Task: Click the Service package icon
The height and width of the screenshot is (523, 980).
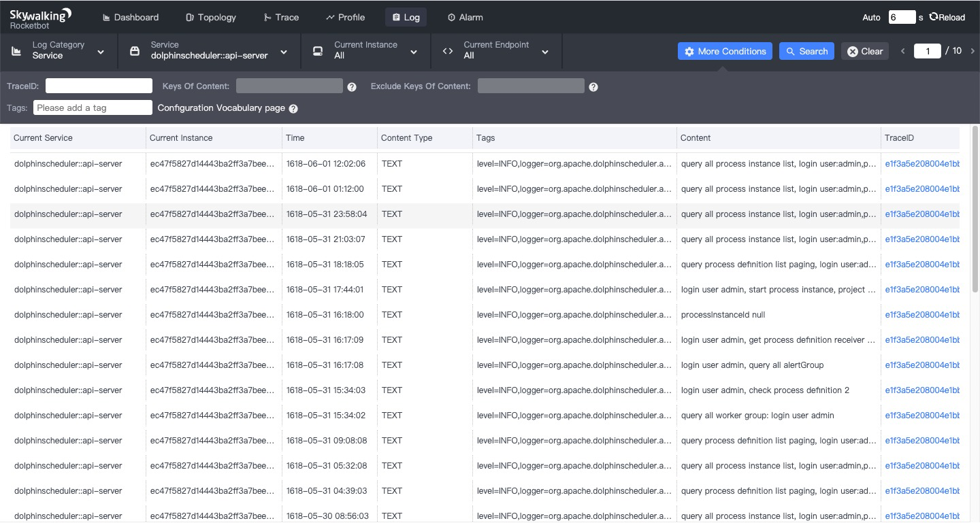Action: 135,51
